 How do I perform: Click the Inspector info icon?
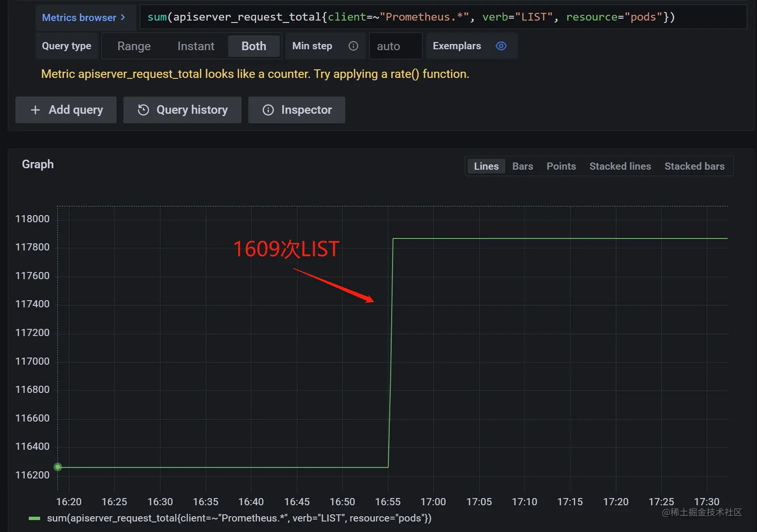pyautogui.click(x=268, y=110)
